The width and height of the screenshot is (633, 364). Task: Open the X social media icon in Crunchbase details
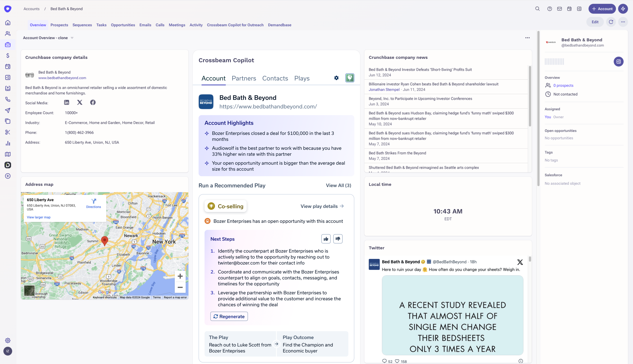coord(80,102)
